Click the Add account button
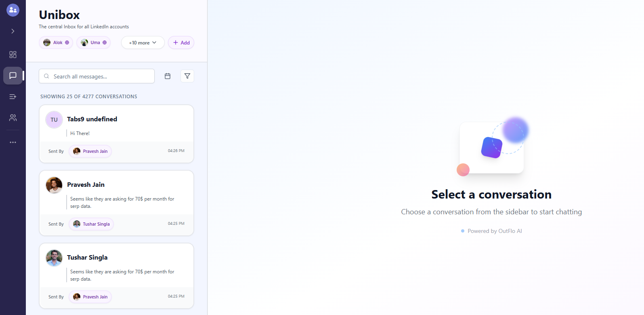This screenshot has width=644, height=315. click(x=181, y=42)
